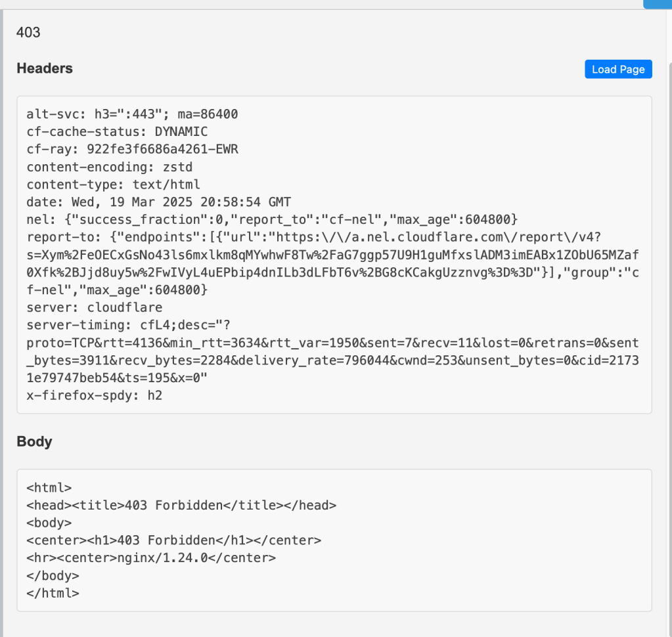
Task: Click the server cloudflare line
Action: click(94, 307)
